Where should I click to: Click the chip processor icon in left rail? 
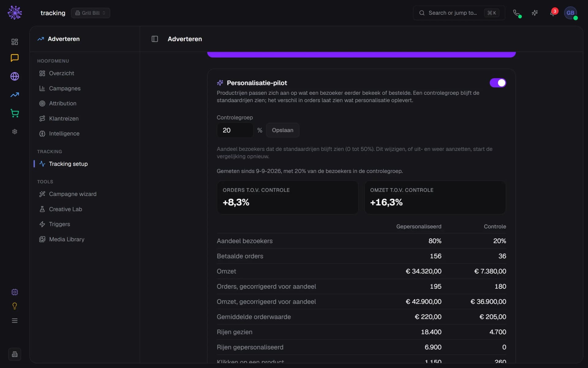[x=15, y=292]
